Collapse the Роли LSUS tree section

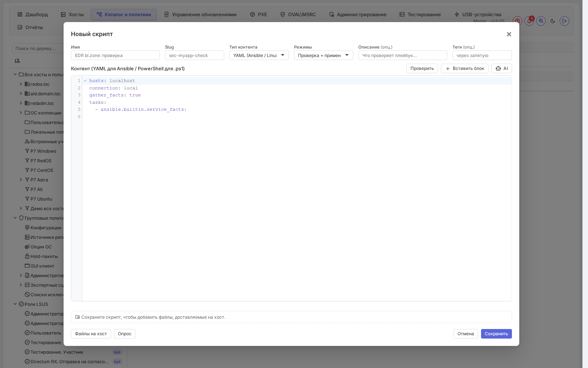point(15,304)
